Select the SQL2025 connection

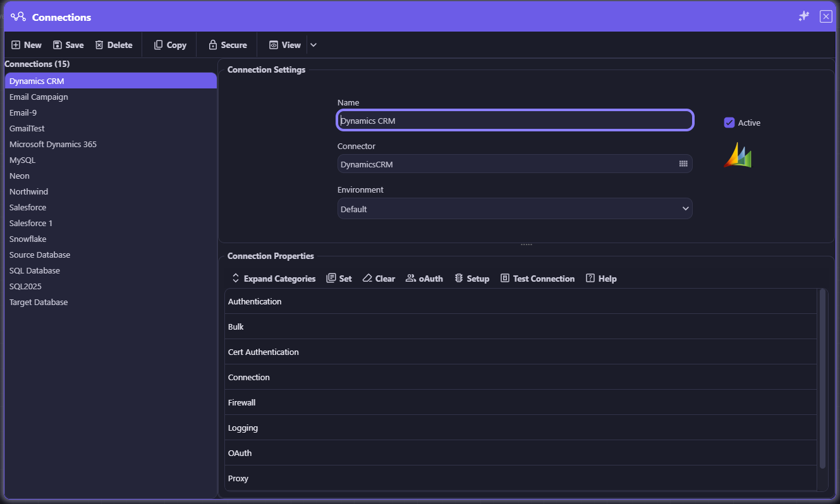point(111,286)
